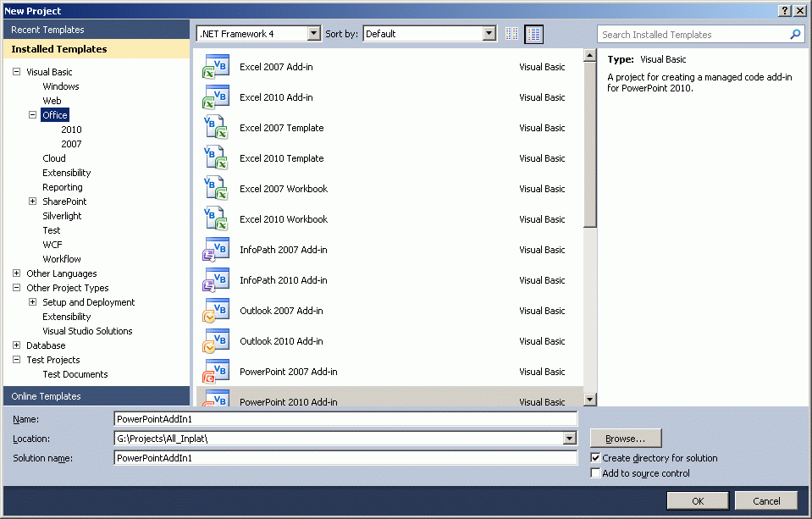Click the Solution name input field
The width and height of the screenshot is (812, 519).
345,458
